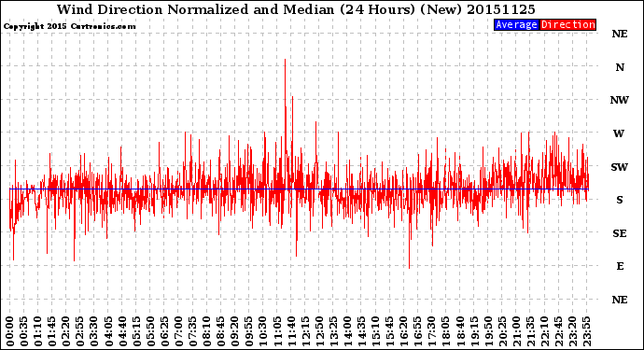
Task: Click the 00:00 time label
Action: tap(10, 331)
